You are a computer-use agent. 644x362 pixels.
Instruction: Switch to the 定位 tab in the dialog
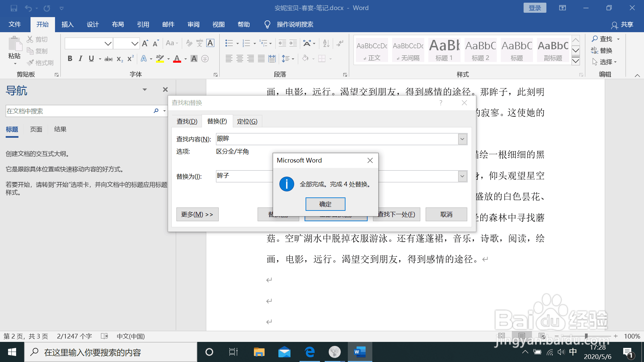247,121
